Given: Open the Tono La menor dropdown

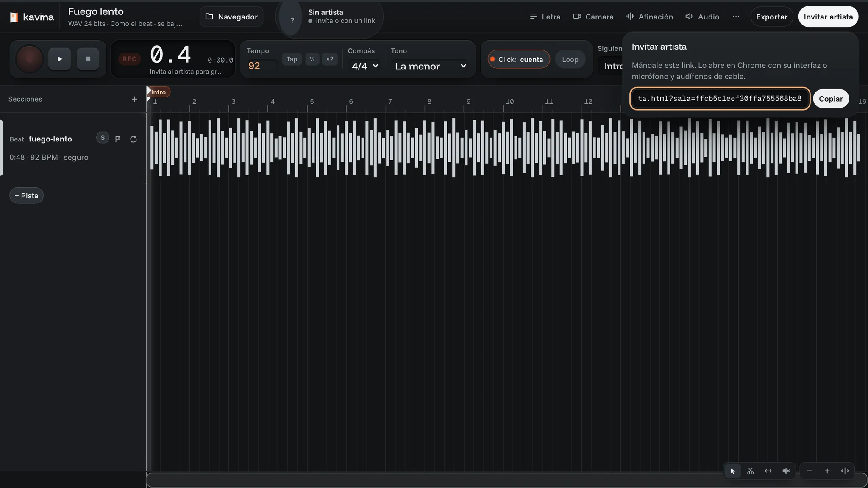Looking at the screenshot, I should pyautogui.click(x=430, y=66).
